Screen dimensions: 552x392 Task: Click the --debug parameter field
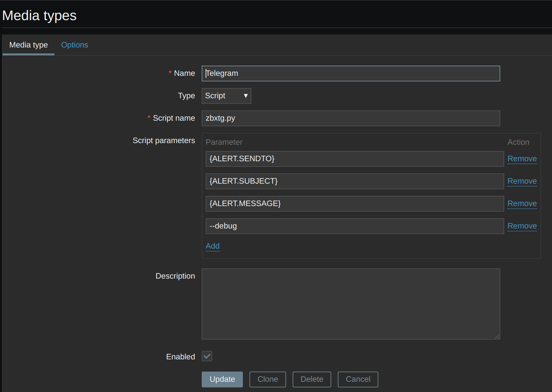click(x=354, y=226)
